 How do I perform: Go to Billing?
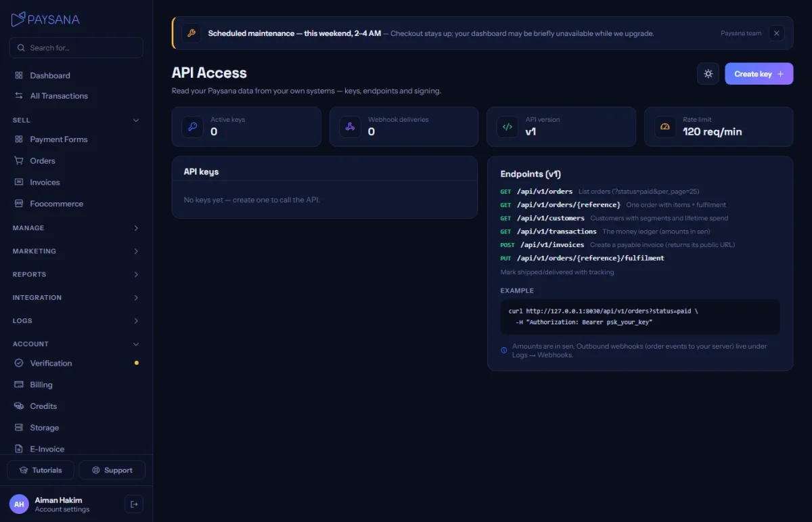point(76,385)
